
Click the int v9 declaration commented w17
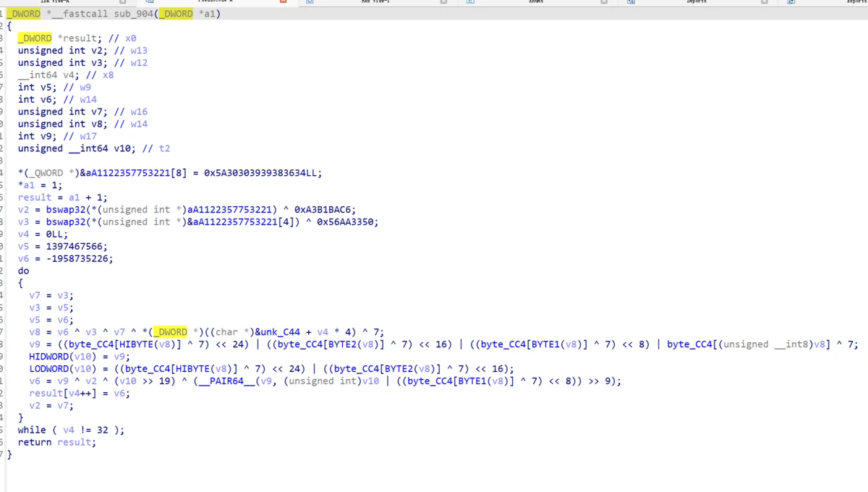57,137
